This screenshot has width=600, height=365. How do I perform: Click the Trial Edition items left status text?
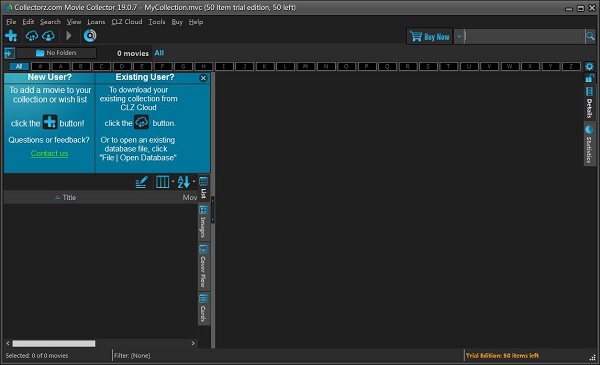coord(502,356)
